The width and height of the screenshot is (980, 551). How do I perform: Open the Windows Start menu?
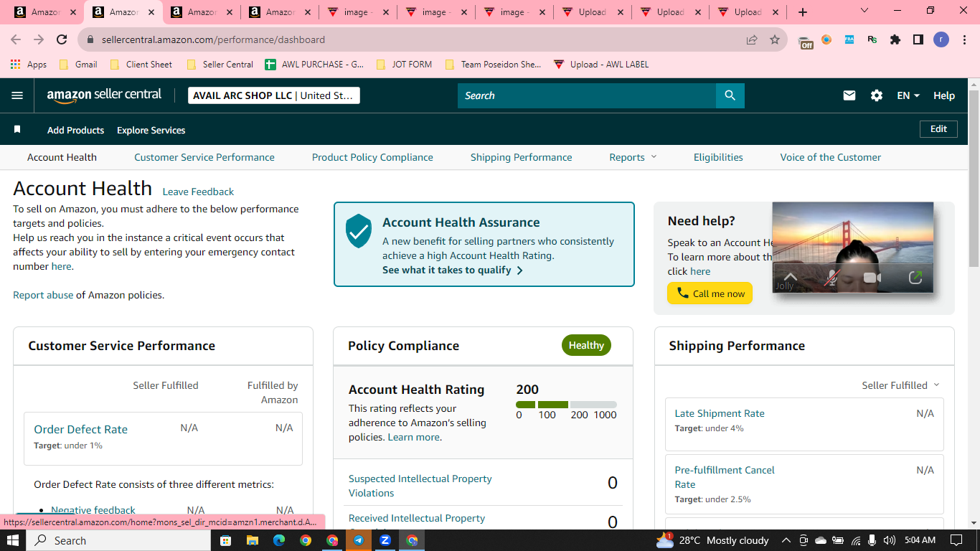point(14,540)
